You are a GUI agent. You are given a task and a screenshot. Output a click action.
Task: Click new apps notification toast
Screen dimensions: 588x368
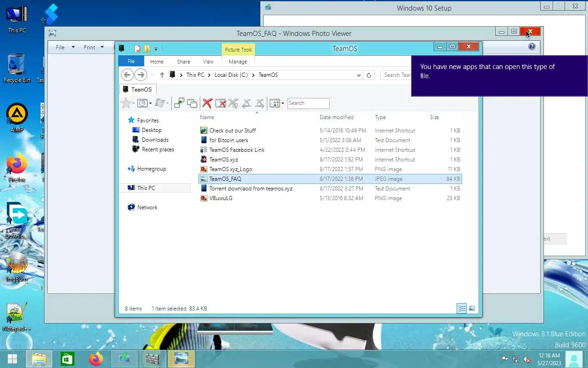coord(499,76)
